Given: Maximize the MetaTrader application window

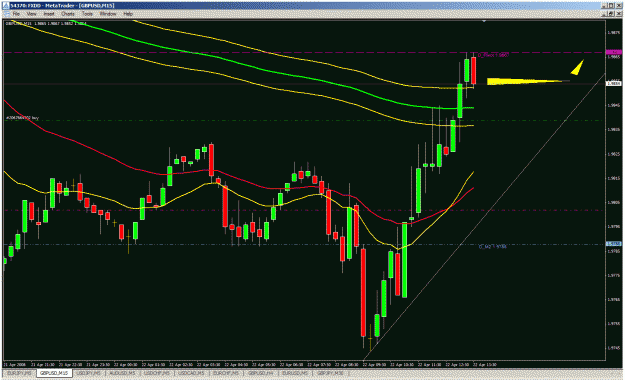Looking at the screenshot, I should point(611,6).
